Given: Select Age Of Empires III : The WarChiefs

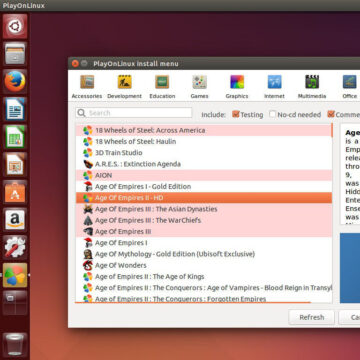Looking at the screenshot, I should (204, 220).
